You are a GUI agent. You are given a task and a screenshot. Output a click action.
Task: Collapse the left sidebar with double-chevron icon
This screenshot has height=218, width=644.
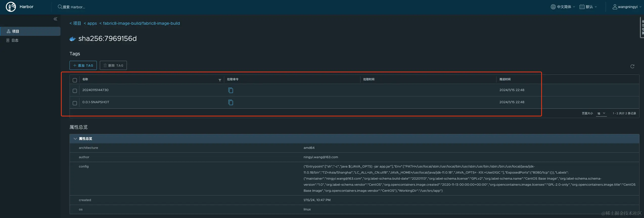55,19
